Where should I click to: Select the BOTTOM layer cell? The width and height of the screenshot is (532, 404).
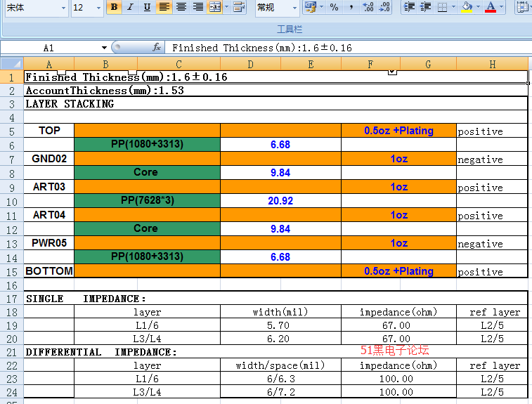tap(49, 271)
